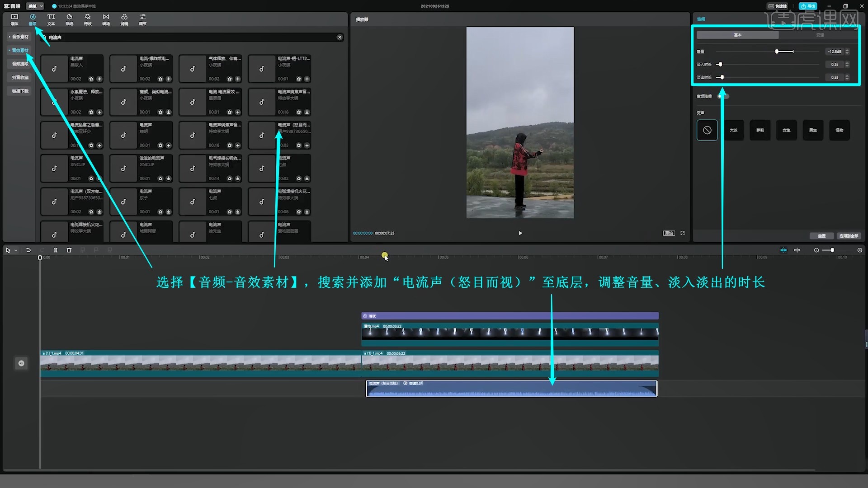This screenshot has height=488, width=868.
Task: Select the 怪物 voice effect
Action: (x=840, y=130)
